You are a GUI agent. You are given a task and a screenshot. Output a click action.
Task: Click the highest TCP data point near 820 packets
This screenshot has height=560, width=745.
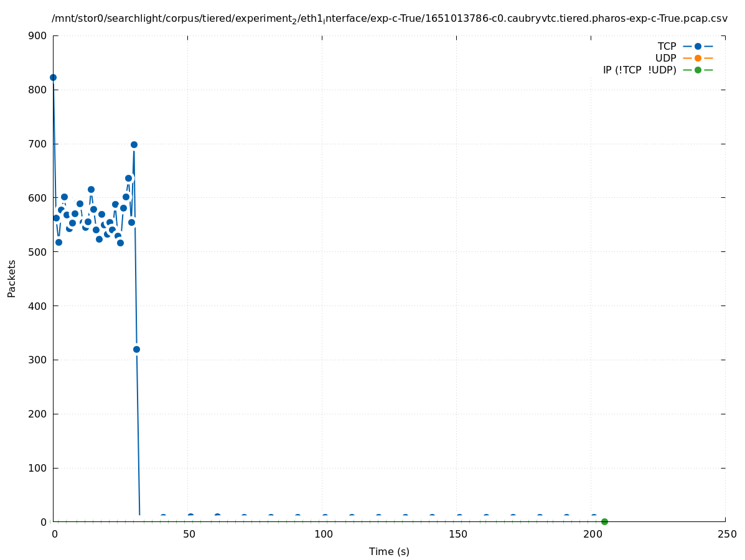point(53,77)
